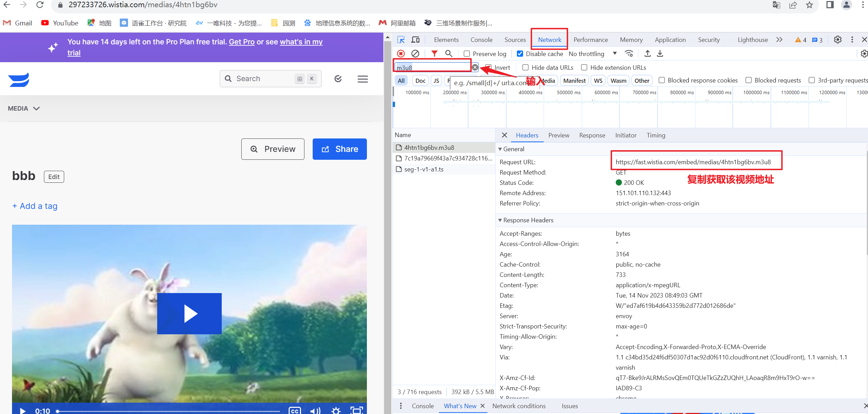The width and height of the screenshot is (868, 414).
Task: Open YouTube bookmark
Action: (60, 23)
